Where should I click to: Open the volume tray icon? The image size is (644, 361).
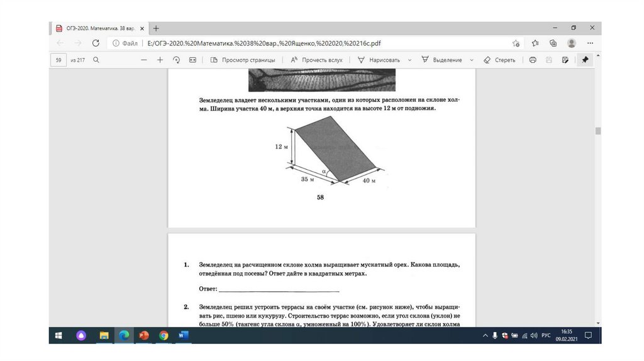click(x=534, y=336)
